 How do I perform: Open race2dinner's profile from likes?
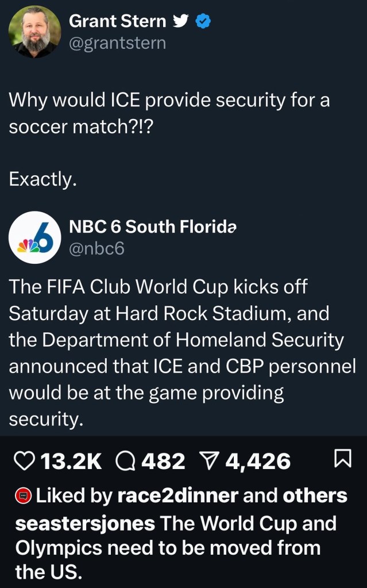[177, 495]
